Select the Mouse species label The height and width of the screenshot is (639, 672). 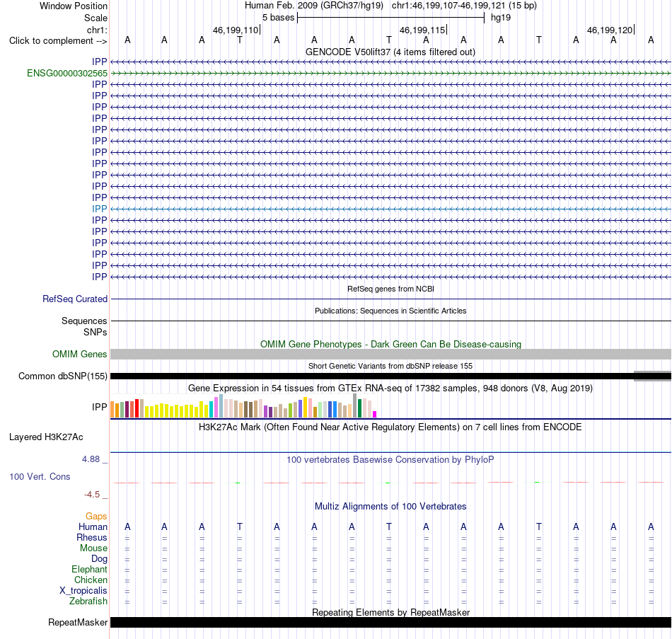click(x=93, y=548)
